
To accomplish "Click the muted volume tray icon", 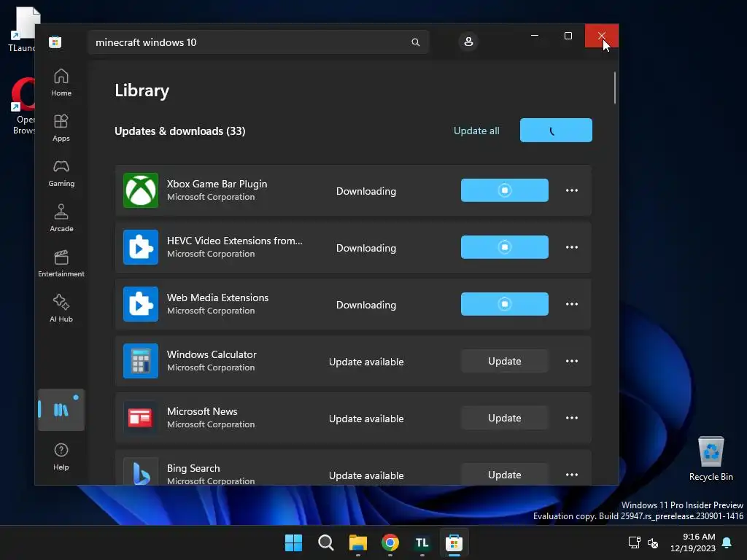I will point(653,542).
